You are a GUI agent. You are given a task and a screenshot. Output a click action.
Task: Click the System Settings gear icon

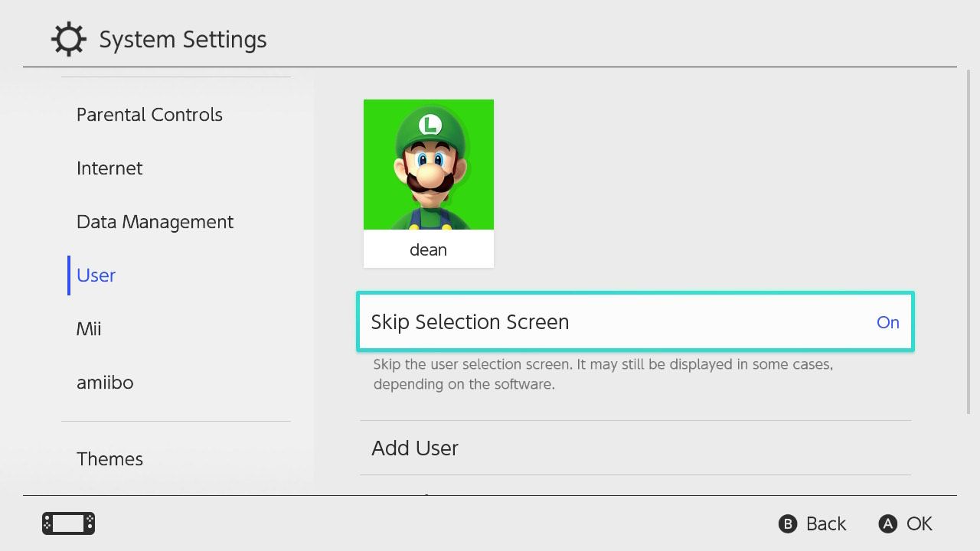click(68, 39)
